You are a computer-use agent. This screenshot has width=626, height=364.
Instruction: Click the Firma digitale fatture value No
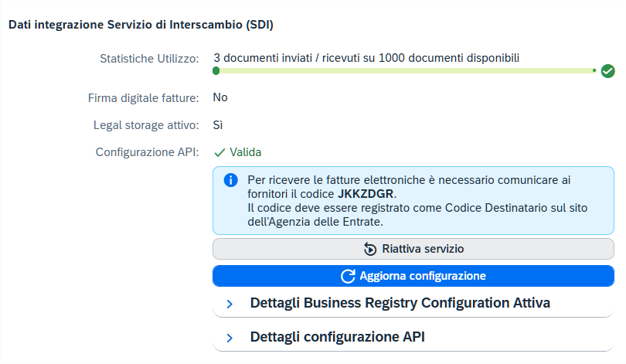click(x=220, y=97)
